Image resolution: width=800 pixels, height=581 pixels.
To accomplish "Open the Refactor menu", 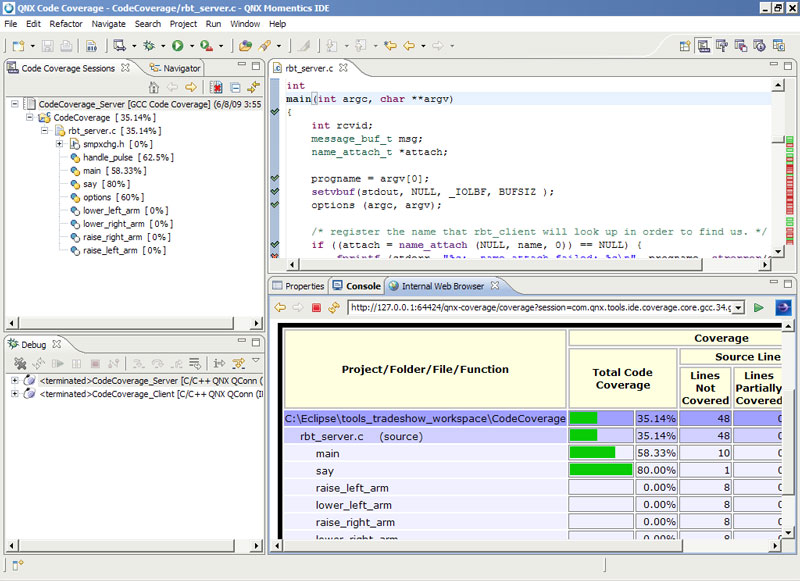I will (66, 23).
